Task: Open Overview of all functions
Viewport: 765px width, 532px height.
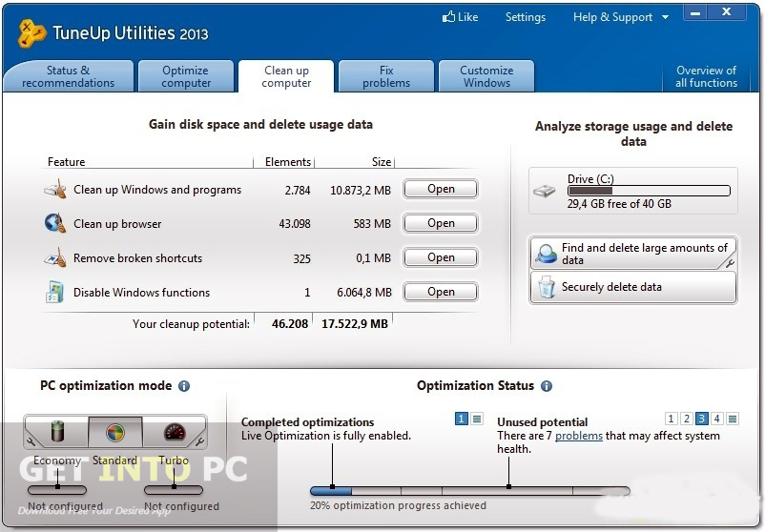Action: pyautogui.click(x=706, y=76)
